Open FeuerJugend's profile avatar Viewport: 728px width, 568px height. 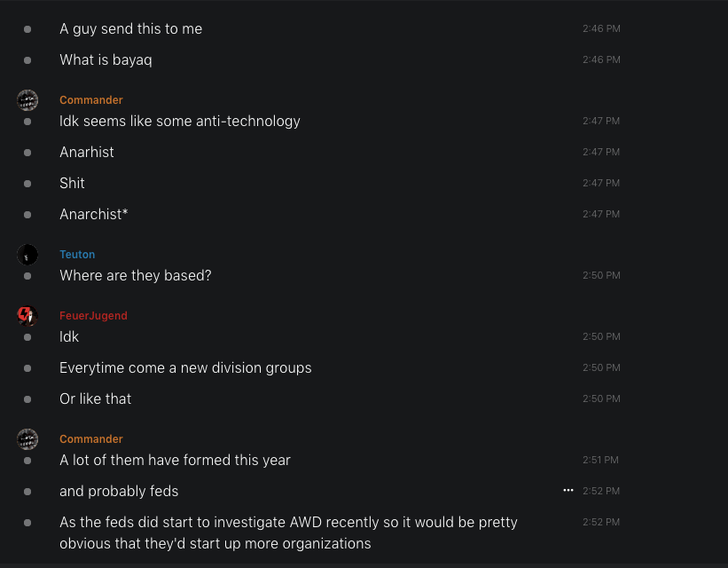[x=27, y=316]
